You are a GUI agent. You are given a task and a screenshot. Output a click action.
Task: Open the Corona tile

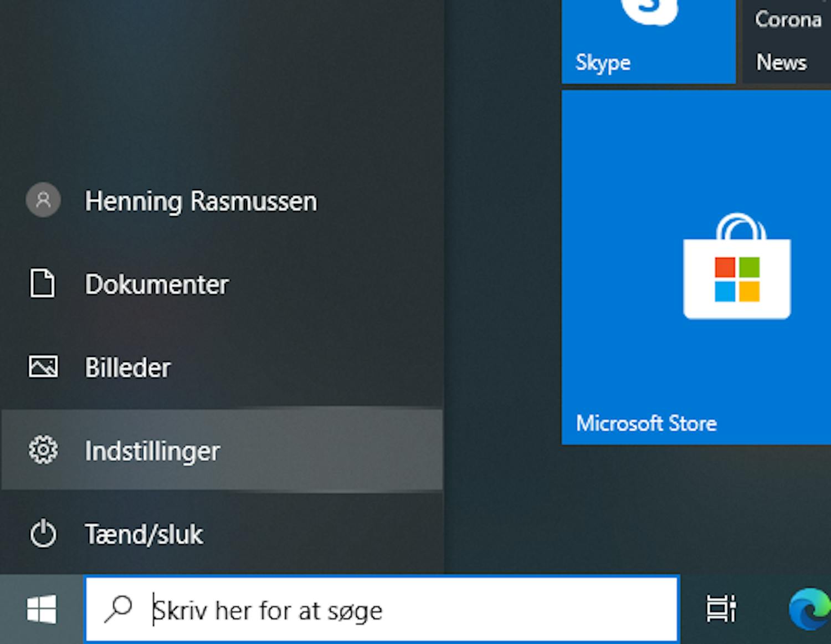[788, 19]
